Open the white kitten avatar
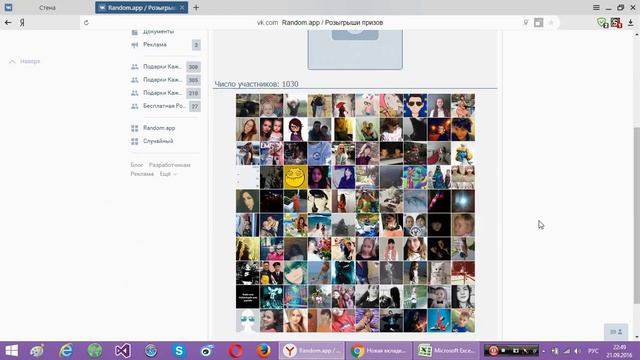640x360 pixels. [x=439, y=273]
